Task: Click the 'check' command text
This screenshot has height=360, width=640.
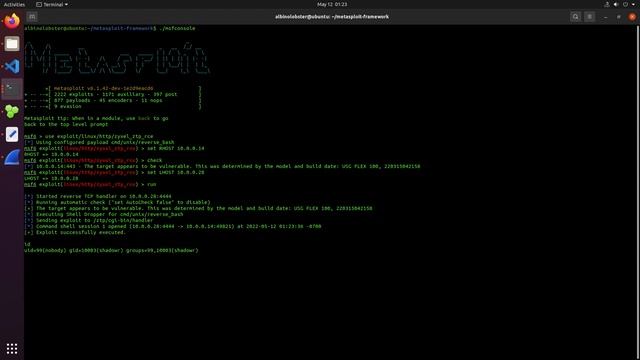Action: (154, 160)
